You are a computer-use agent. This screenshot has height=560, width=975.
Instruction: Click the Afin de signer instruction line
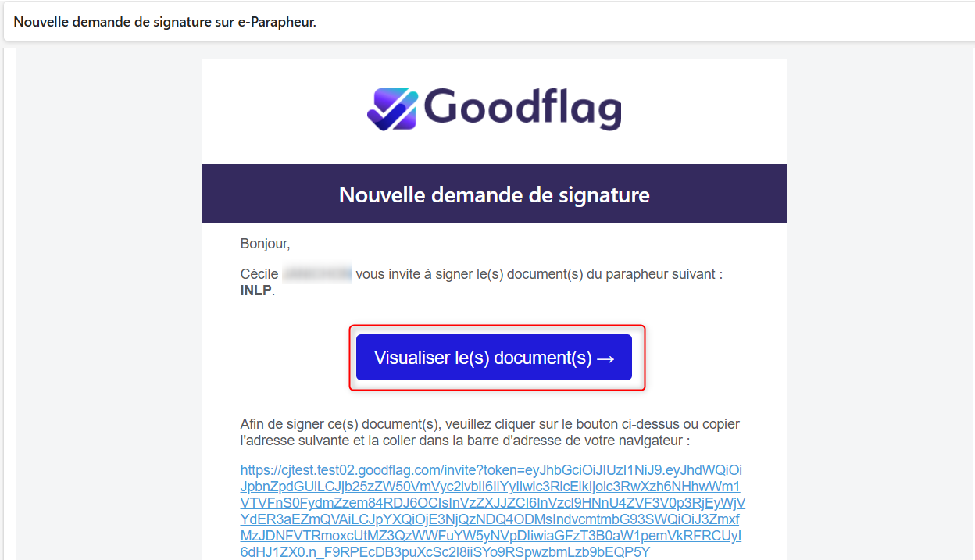(490, 424)
